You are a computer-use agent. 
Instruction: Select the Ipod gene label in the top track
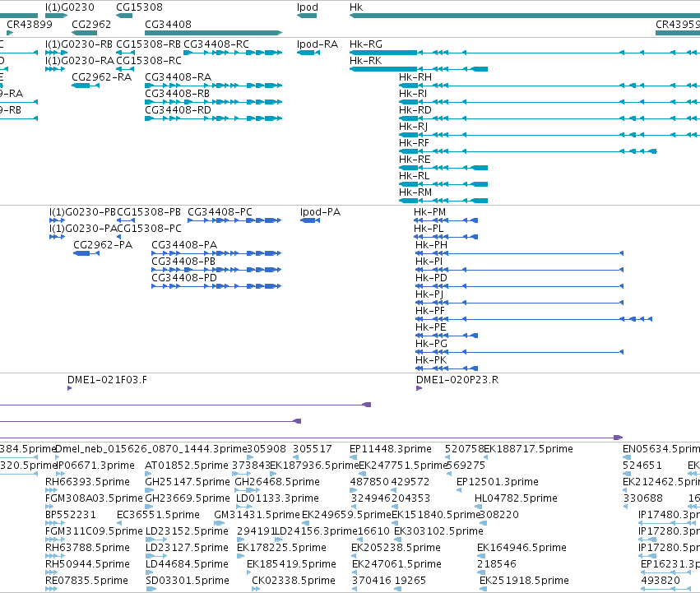pos(308,7)
